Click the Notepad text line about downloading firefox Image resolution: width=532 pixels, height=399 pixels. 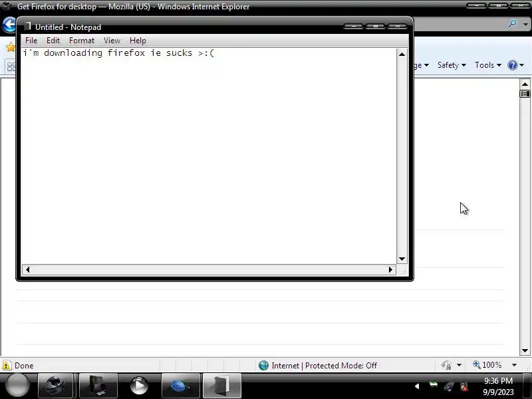tap(118, 53)
